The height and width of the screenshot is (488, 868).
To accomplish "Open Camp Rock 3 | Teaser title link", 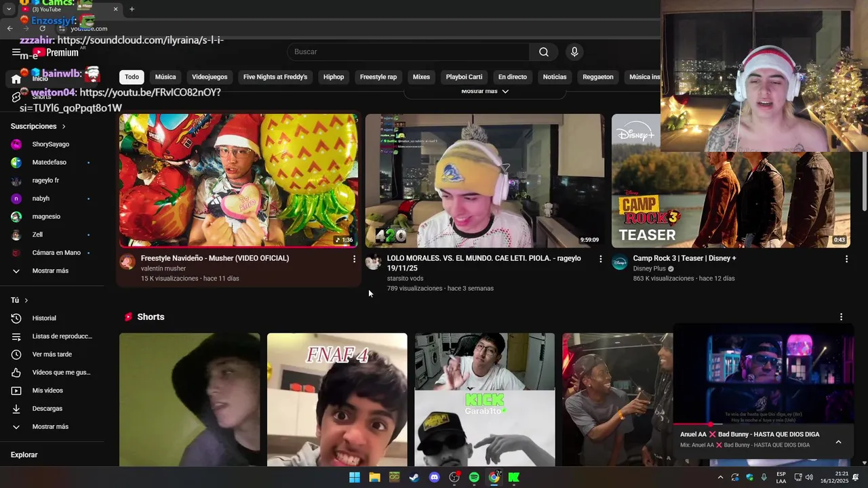I will 684,258.
